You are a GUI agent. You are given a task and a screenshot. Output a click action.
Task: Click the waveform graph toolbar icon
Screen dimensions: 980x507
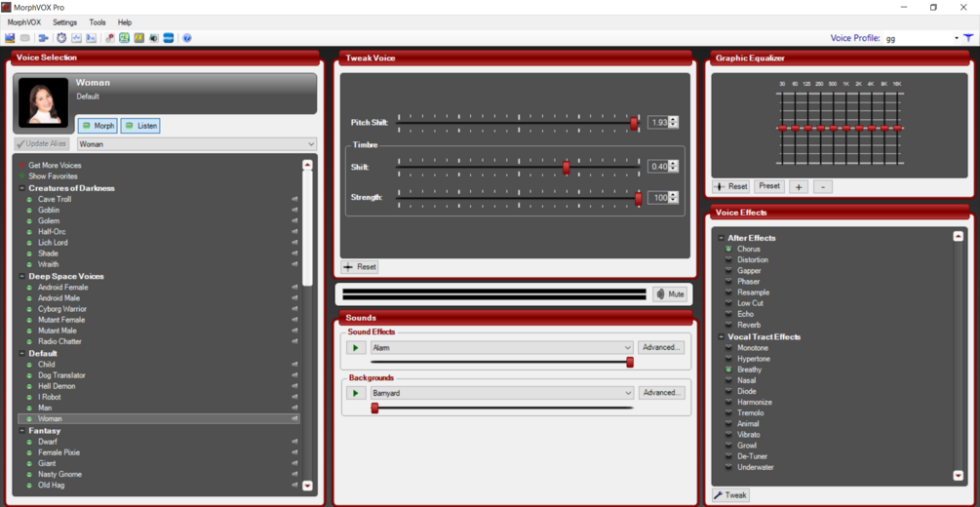tap(76, 38)
